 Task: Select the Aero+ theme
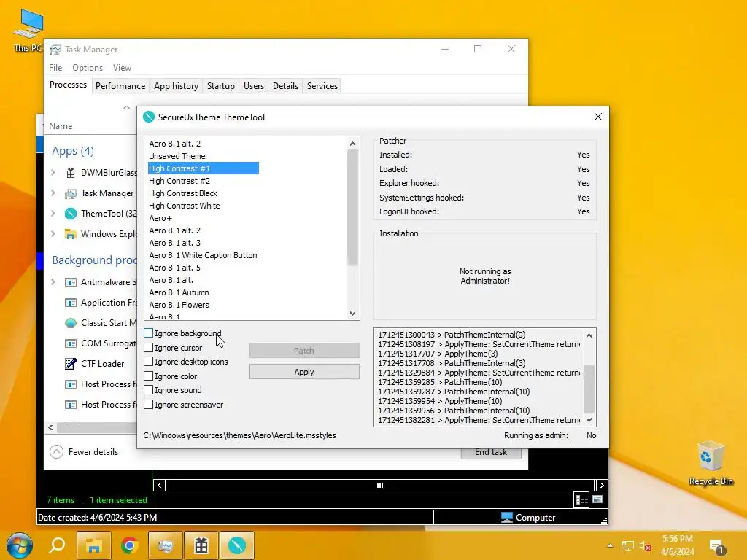coord(160,218)
